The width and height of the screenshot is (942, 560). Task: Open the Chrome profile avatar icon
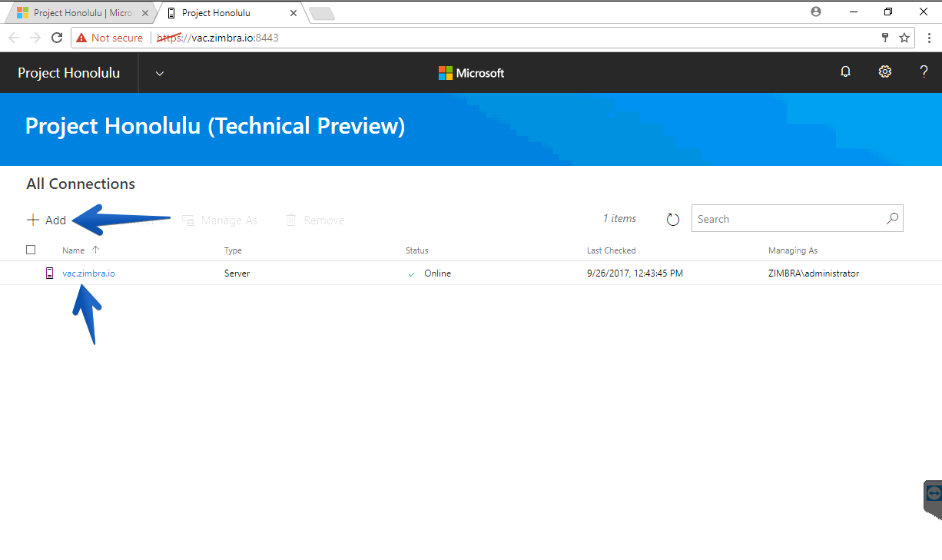point(816,12)
